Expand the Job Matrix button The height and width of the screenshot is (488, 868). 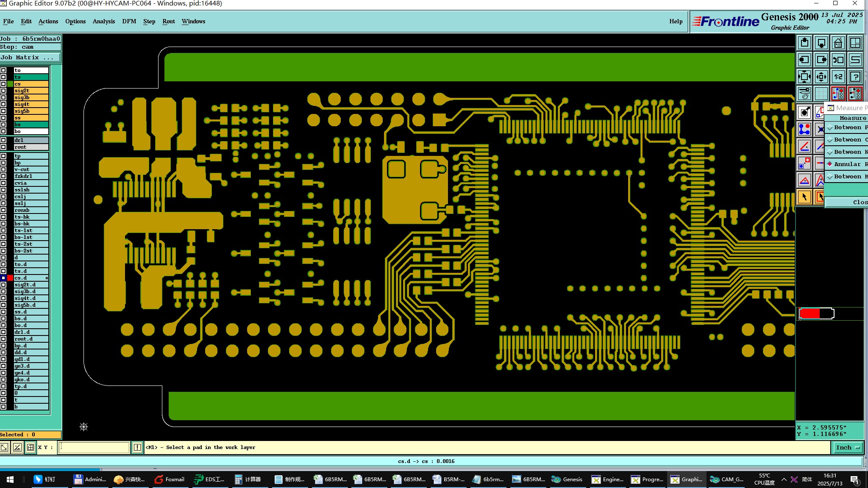click(x=30, y=58)
